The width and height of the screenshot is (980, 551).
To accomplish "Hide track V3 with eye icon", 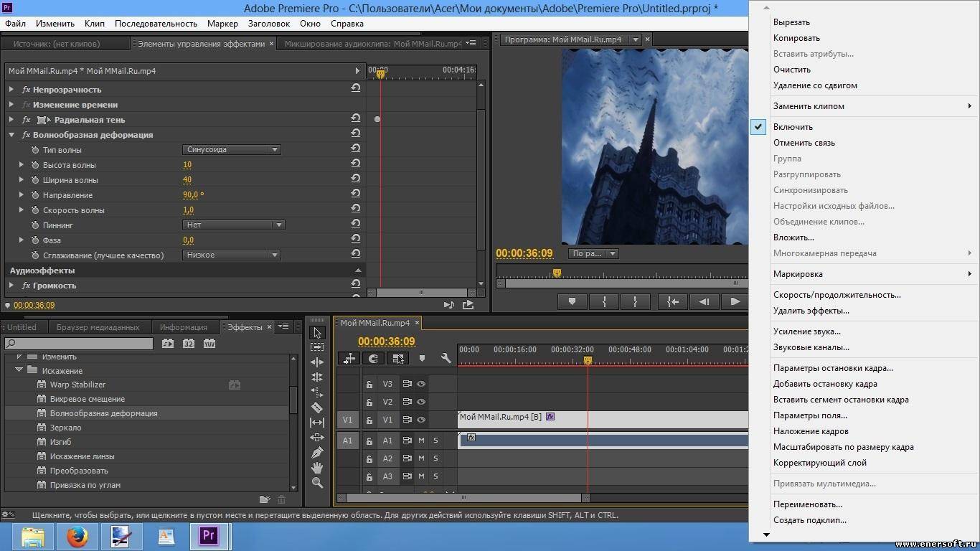I will click(x=421, y=384).
